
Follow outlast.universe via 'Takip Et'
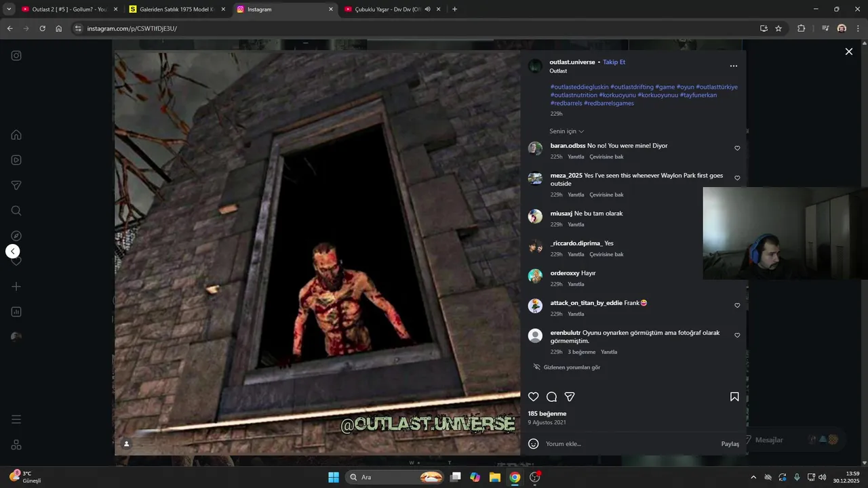614,62
